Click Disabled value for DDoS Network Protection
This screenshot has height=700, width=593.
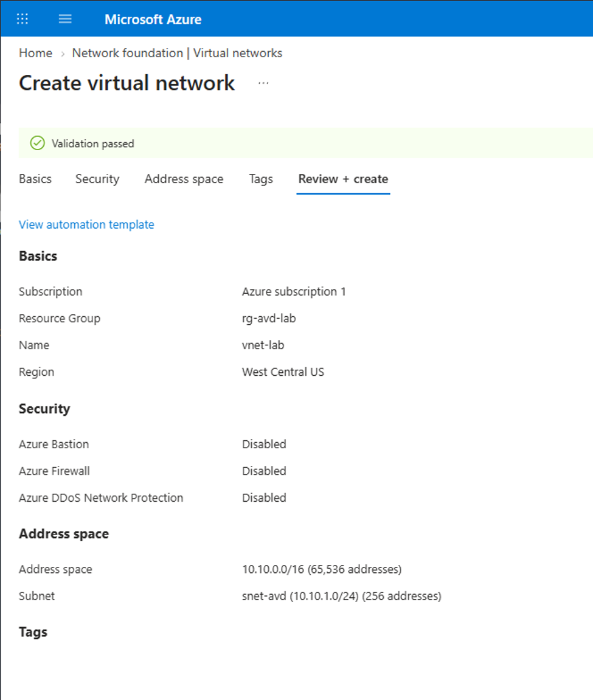coord(264,497)
